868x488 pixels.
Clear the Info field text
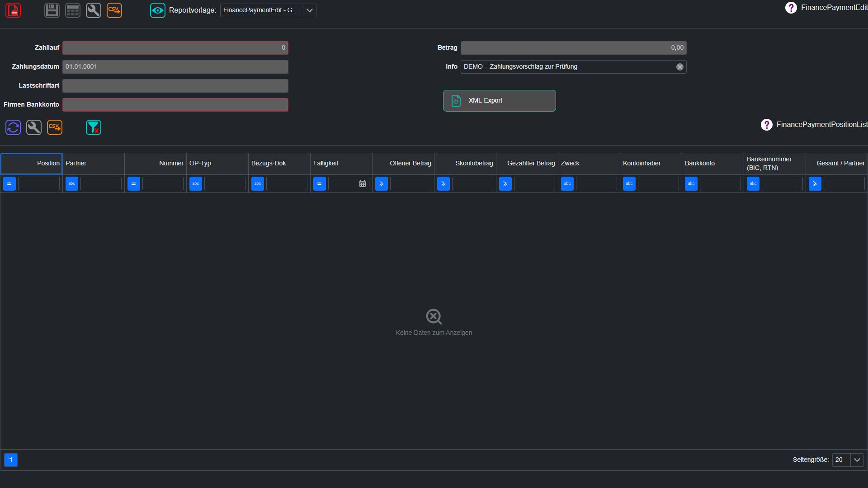click(679, 67)
